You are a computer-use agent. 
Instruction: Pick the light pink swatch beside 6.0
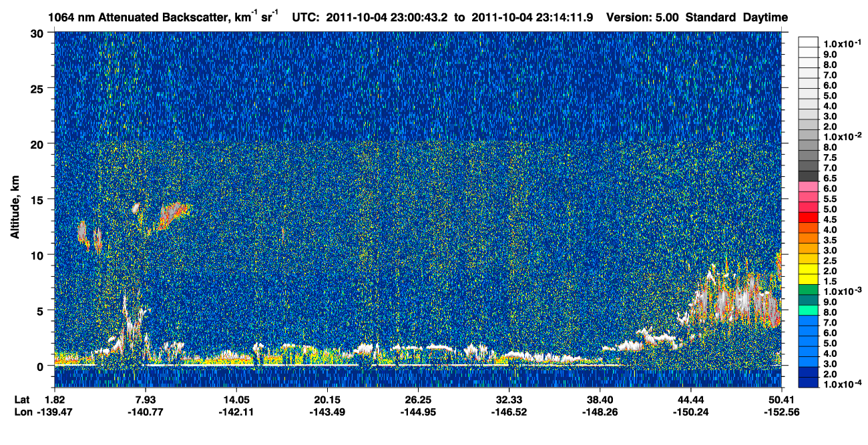pyautogui.click(x=809, y=187)
